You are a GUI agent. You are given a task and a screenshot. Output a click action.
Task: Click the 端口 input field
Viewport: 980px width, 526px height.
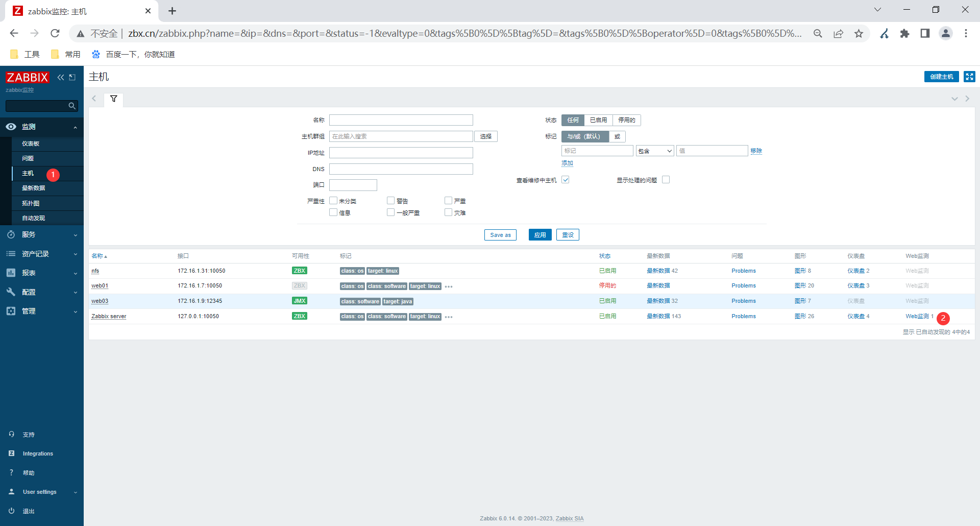point(353,185)
